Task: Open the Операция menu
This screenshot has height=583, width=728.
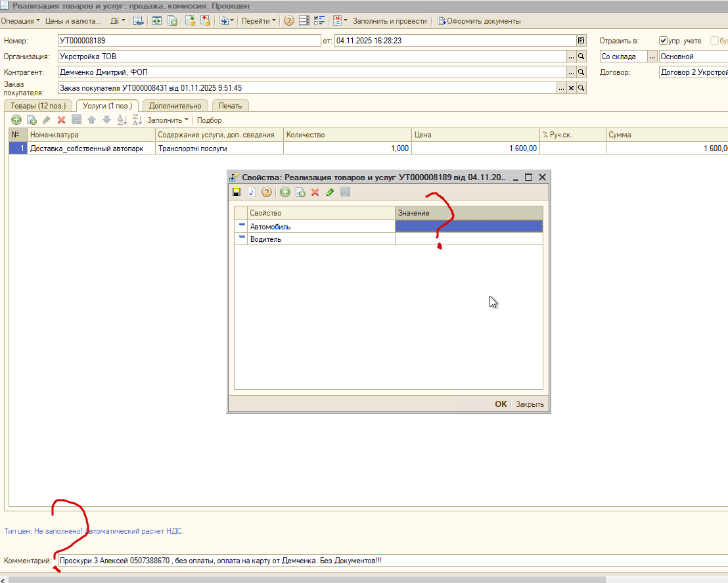Action: 20,21
